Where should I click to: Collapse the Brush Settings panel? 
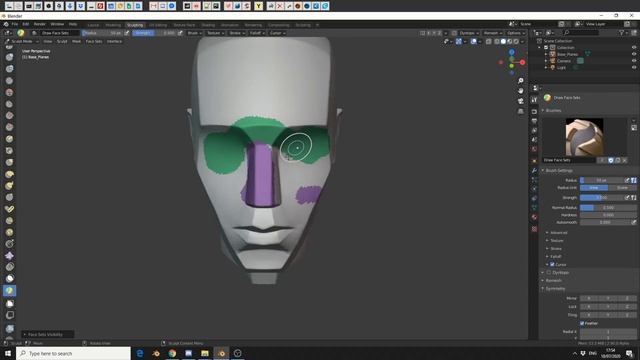coord(558,171)
